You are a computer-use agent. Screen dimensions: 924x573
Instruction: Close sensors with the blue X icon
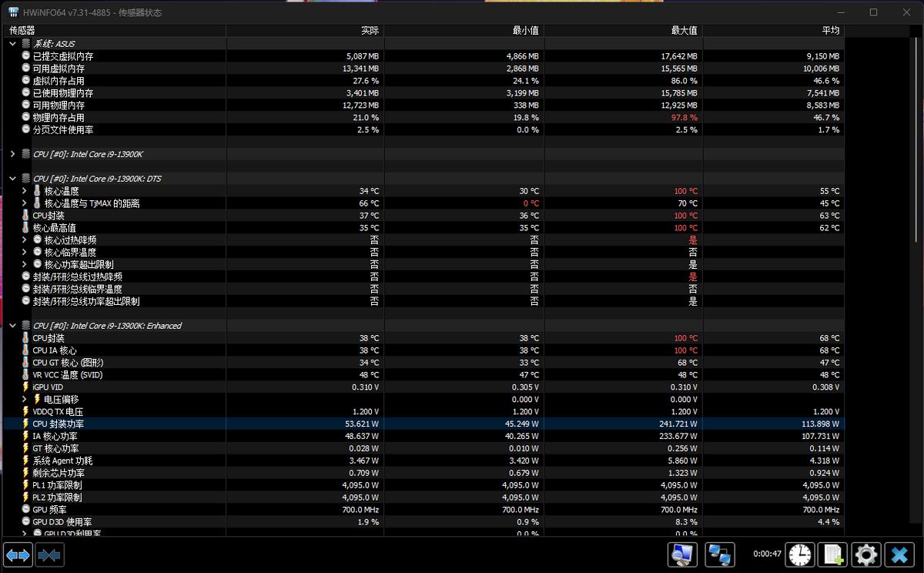point(899,554)
